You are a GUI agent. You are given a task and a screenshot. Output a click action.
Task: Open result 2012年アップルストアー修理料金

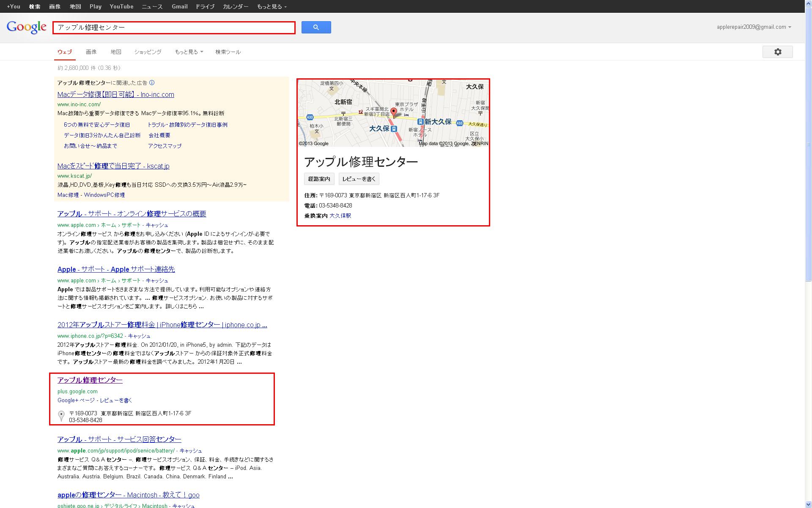162,325
